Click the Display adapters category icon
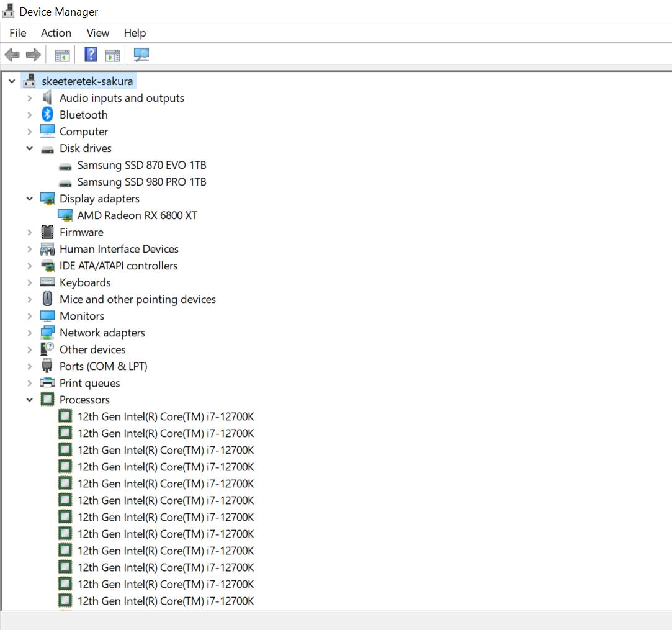 pos(47,198)
